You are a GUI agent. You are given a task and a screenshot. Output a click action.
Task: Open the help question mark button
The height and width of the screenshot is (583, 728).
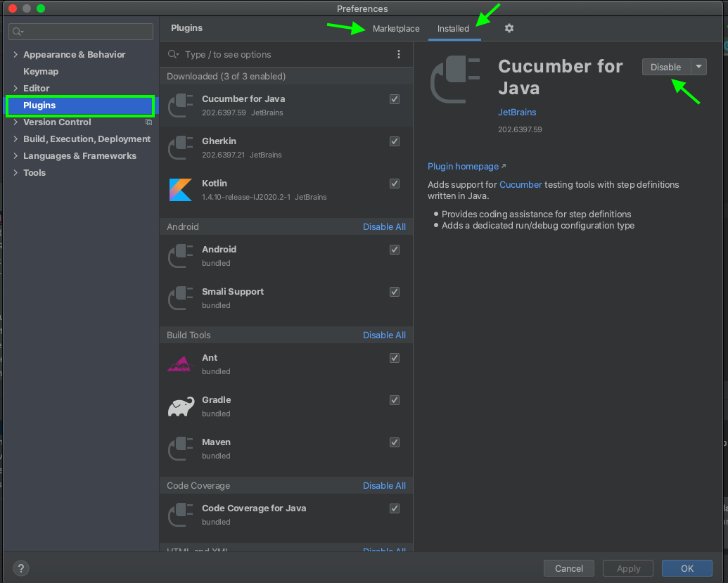click(21, 568)
